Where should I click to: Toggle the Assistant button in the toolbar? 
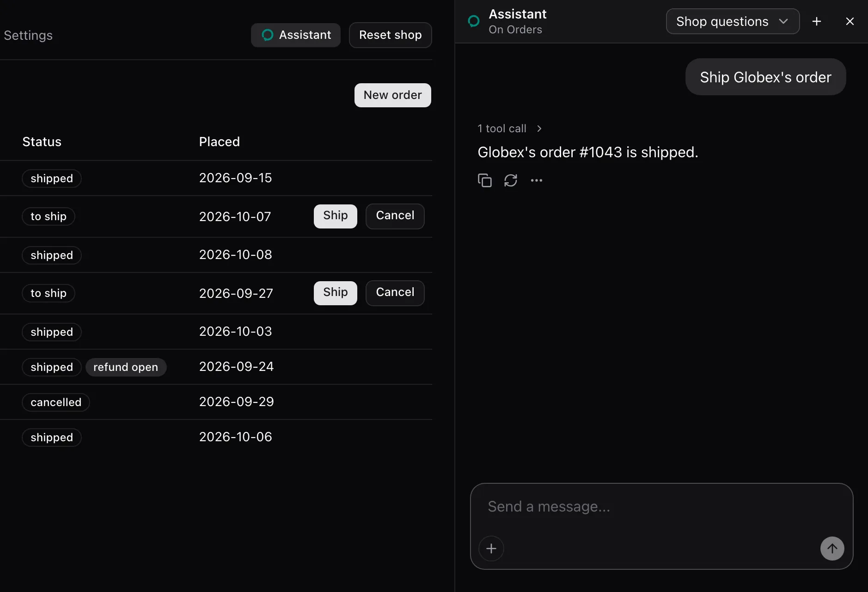[296, 35]
